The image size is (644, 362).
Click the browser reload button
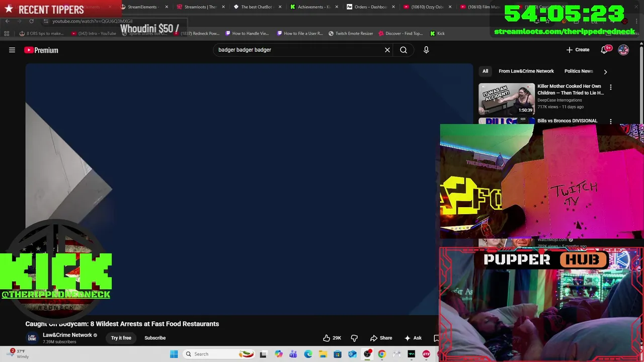click(x=31, y=21)
